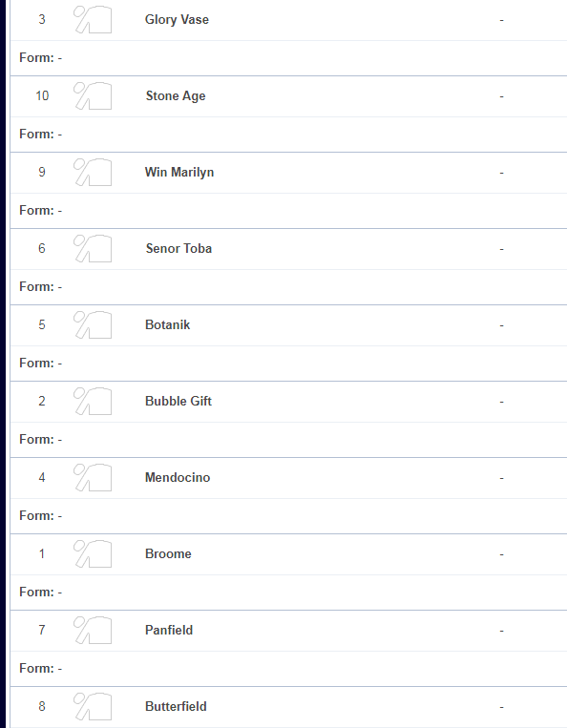Click the jockey silks icon for Butterfield

(x=93, y=706)
